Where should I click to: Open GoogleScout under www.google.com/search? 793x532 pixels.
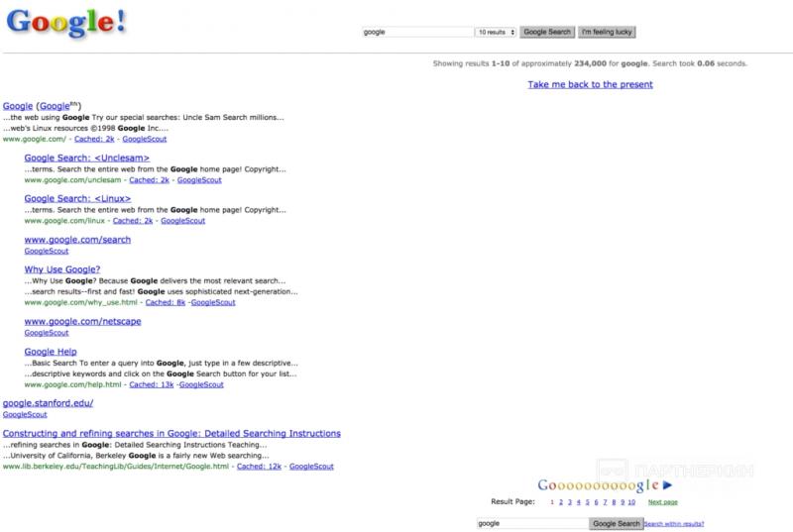coord(47,251)
